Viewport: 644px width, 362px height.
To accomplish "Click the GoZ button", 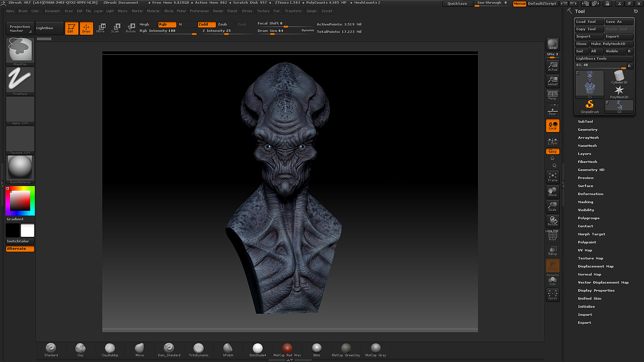I will [x=582, y=51].
